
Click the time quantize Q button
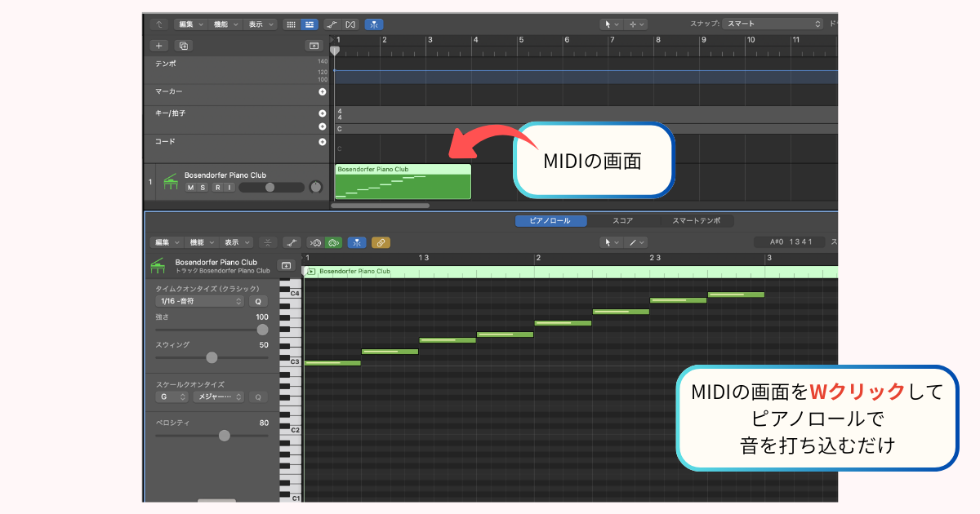click(x=257, y=301)
